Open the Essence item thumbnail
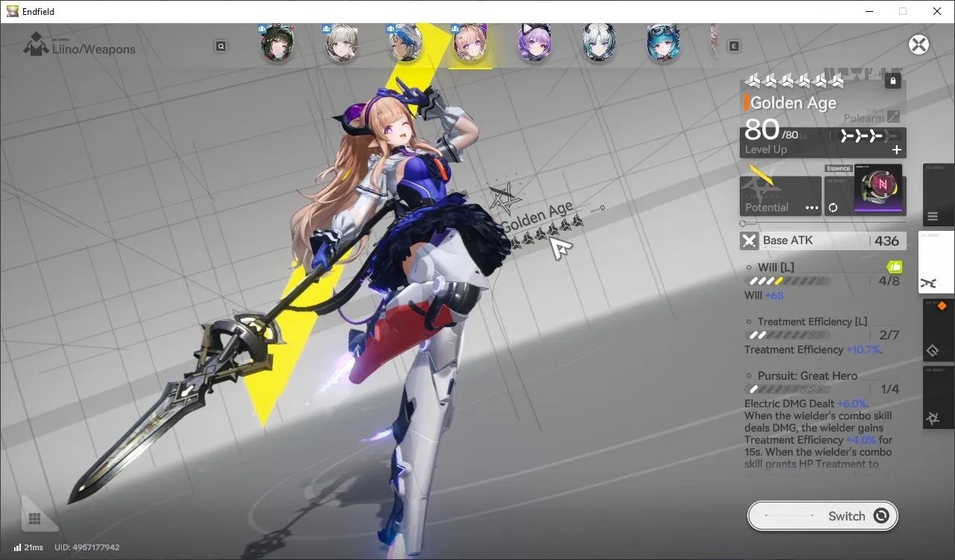Screen dimensions: 955x560 (878, 188)
